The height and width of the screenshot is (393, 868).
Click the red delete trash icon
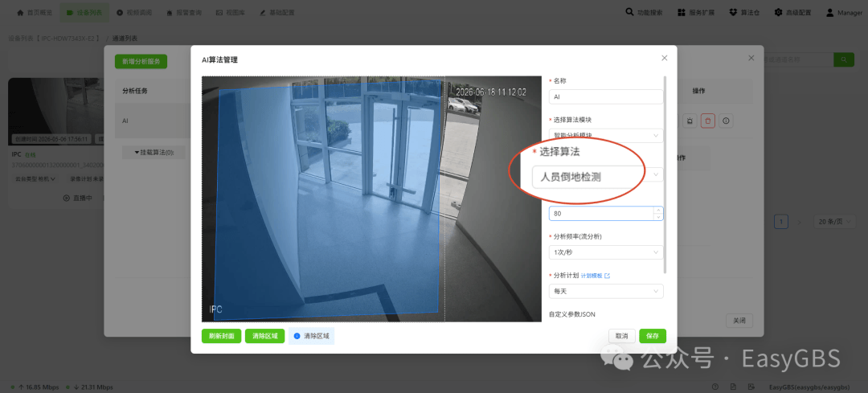click(x=708, y=120)
